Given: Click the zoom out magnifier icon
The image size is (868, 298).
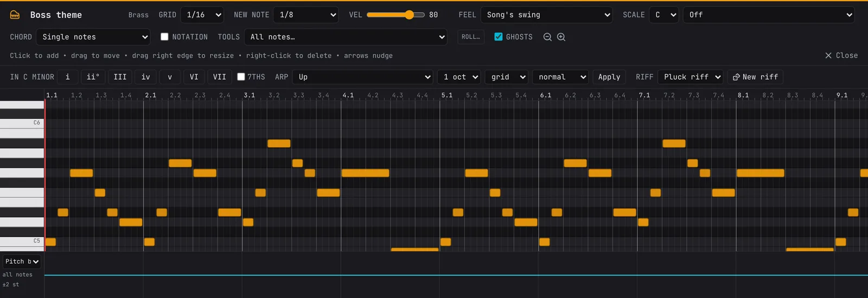Looking at the screenshot, I should tap(547, 37).
